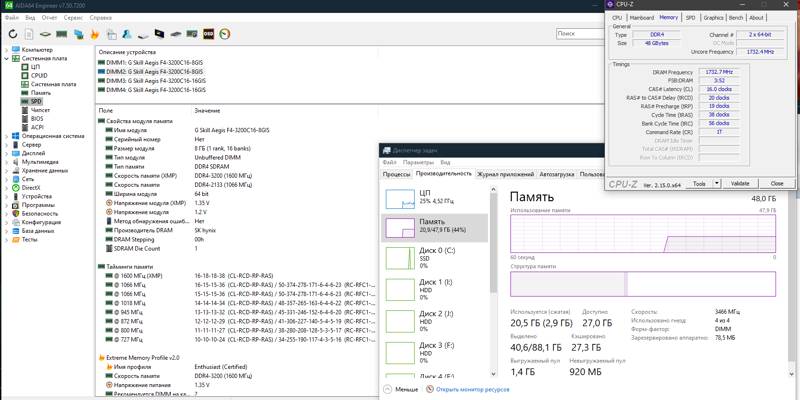Open the Report page icon in AIDA64 toolbar
The width and height of the screenshot is (800, 400).
(x=29, y=34)
